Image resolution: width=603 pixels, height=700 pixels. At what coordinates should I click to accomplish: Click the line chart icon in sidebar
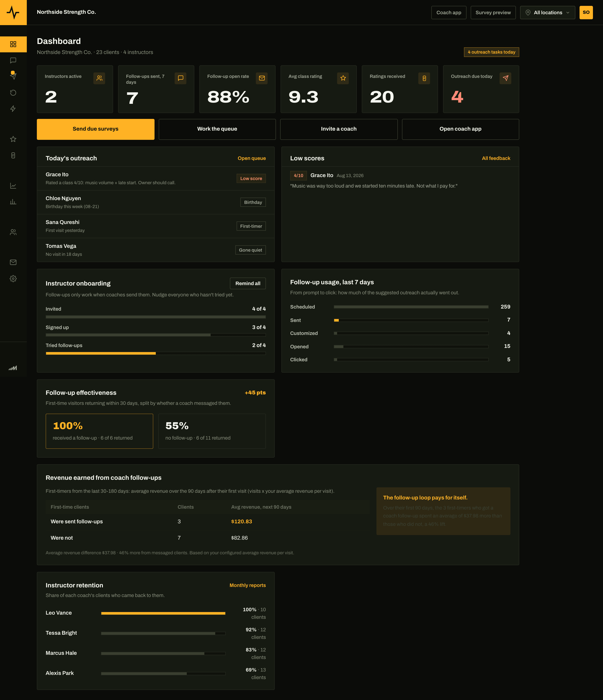(13, 186)
